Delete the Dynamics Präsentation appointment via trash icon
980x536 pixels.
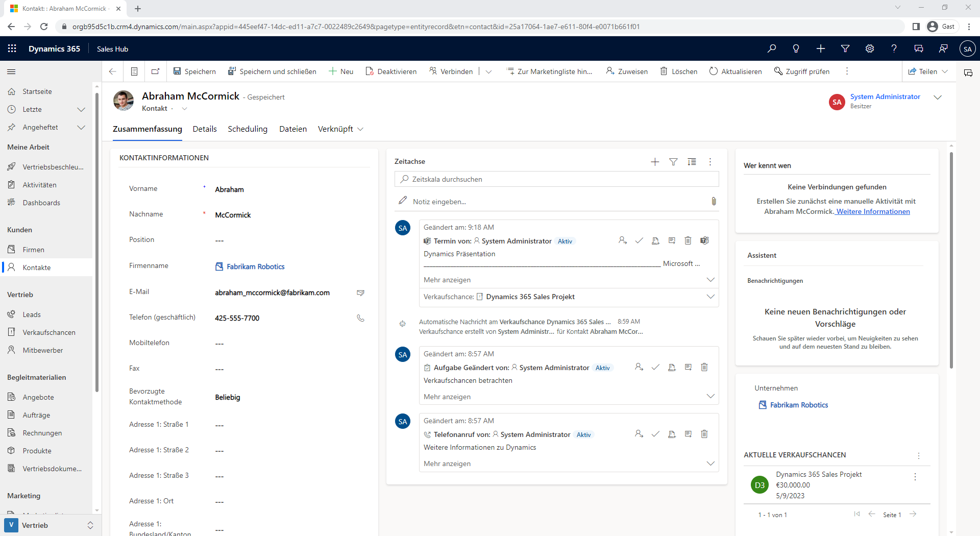click(x=688, y=240)
